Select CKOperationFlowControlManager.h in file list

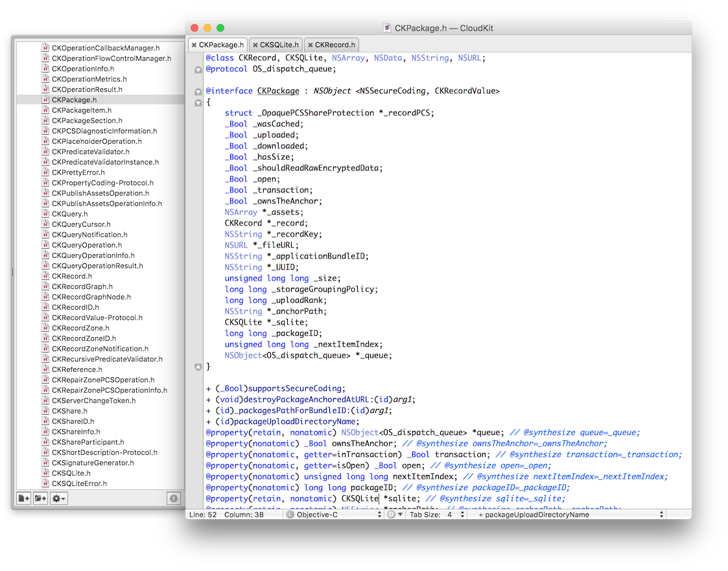(x=112, y=58)
